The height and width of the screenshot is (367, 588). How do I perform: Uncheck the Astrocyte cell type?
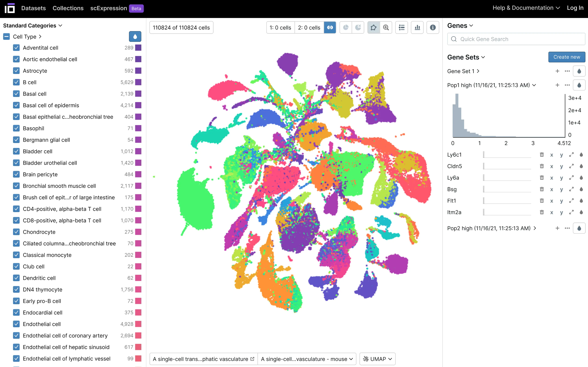coord(16,71)
